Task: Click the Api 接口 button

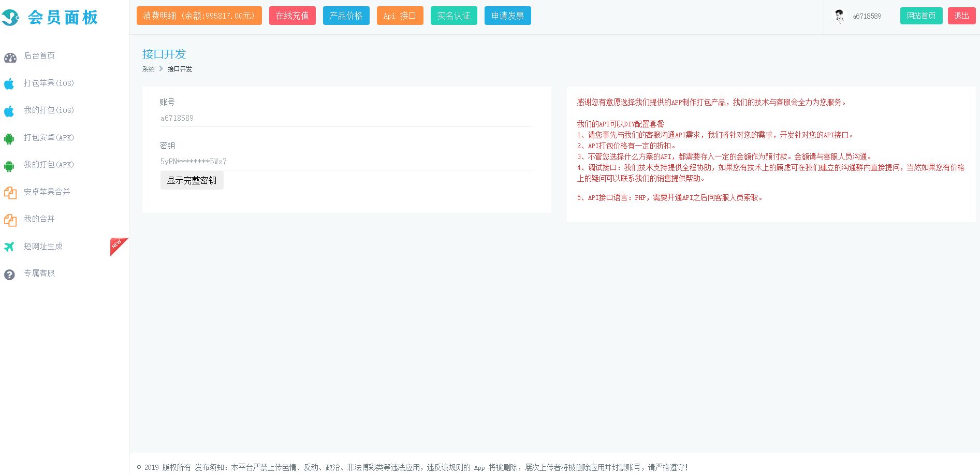Action: click(400, 16)
